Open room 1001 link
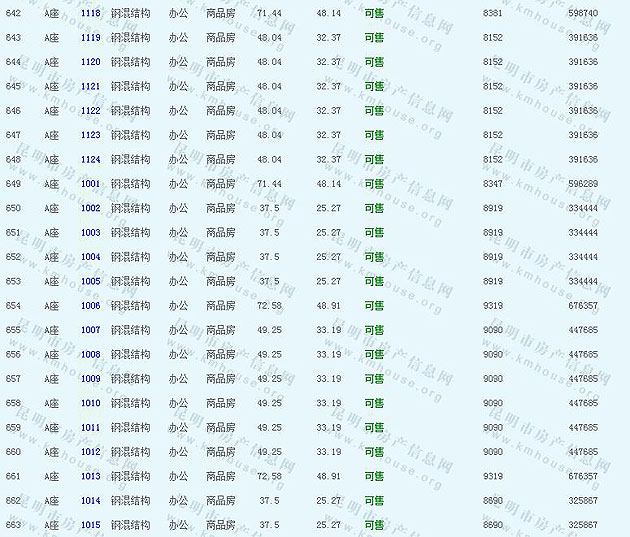 [x=90, y=184]
